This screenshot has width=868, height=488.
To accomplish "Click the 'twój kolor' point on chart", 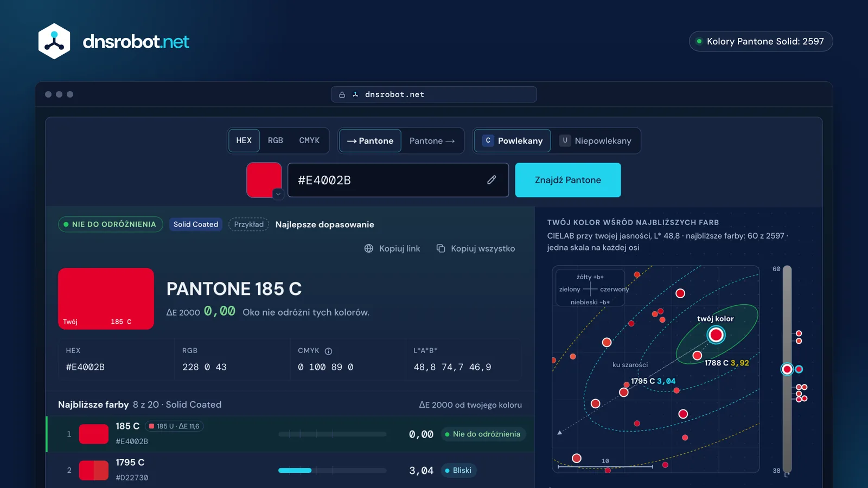I will 716,335.
